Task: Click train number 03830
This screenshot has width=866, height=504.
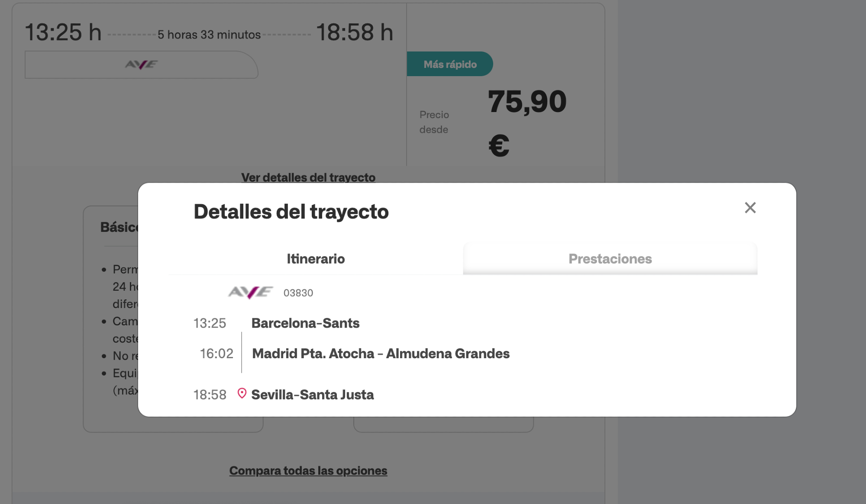Action: coord(298,293)
